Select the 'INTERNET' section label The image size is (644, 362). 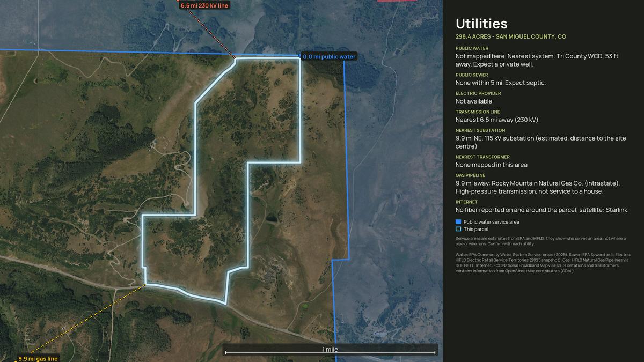coord(466,202)
